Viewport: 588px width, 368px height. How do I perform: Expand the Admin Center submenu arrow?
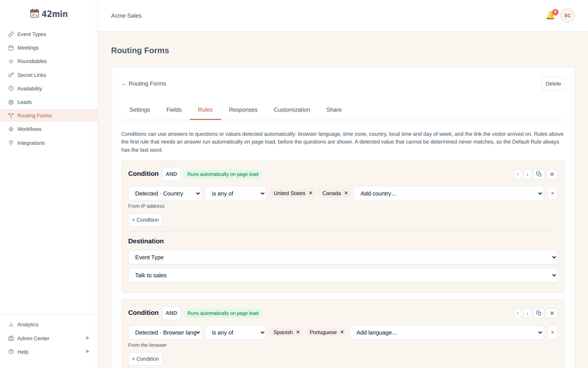click(x=88, y=338)
